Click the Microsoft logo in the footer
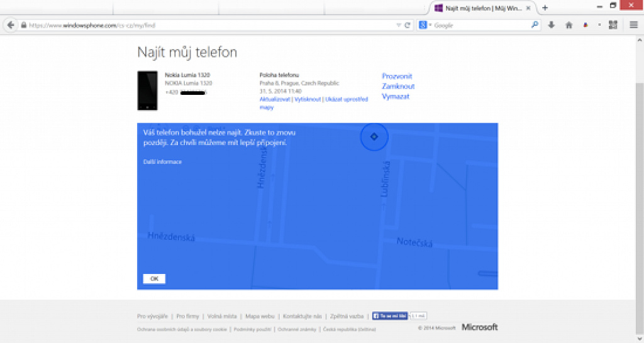 [480, 327]
